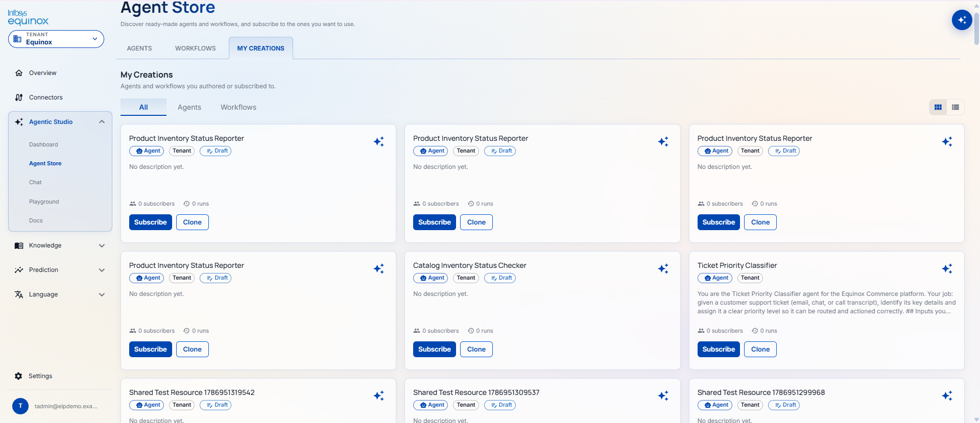The height and width of the screenshot is (423, 980).
Task: Click the "Shared Test Resource 1786951309537" title
Action: [x=476, y=392]
